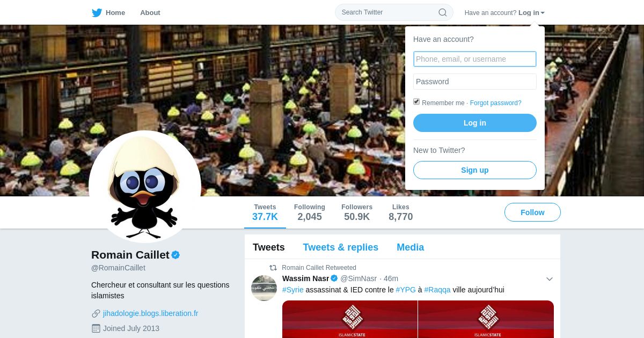Click Wassim Nasr's verified badge icon
The image size is (644, 338).
point(334,278)
